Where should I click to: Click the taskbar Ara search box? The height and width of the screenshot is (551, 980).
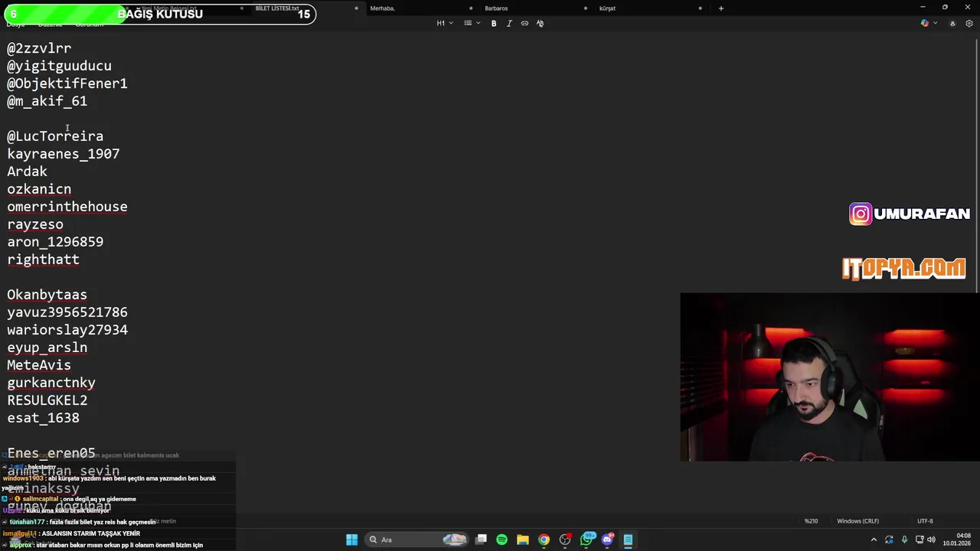click(x=417, y=540)
